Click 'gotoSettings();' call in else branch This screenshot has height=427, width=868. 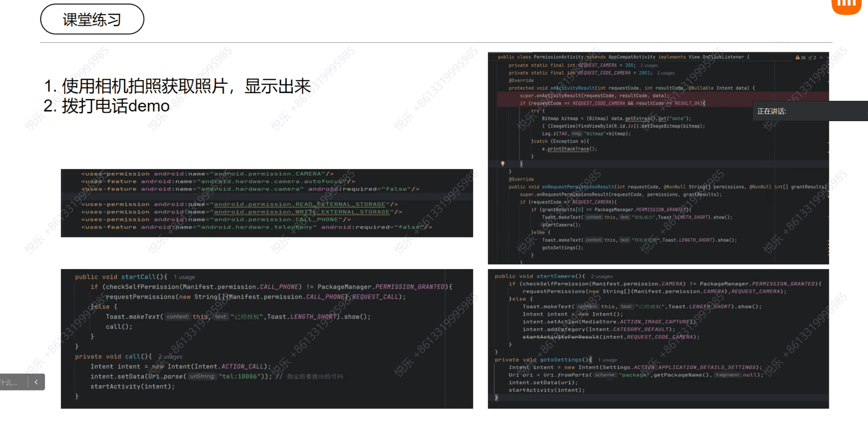563,248
